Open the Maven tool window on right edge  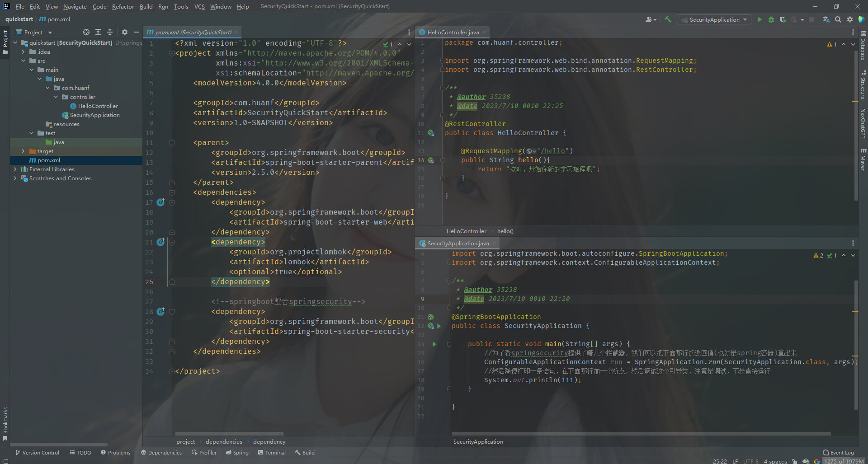(863, 159)
